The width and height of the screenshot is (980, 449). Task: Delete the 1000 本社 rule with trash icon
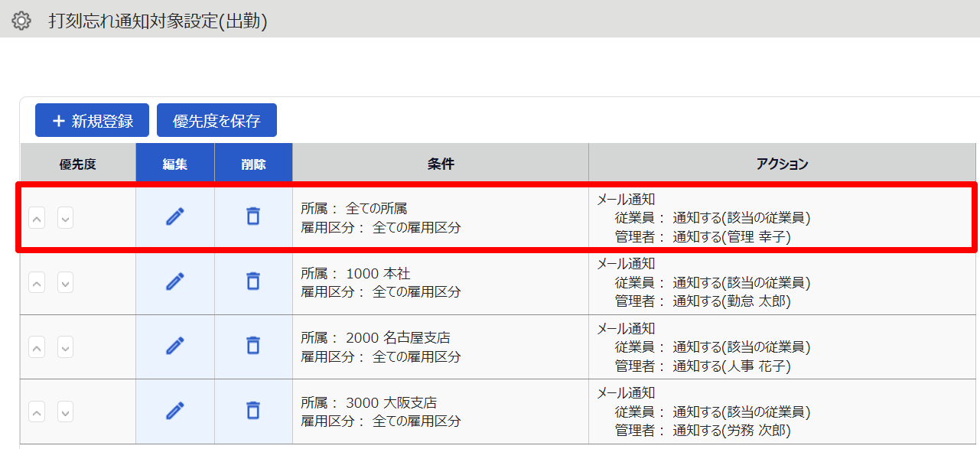coord(253,281)
